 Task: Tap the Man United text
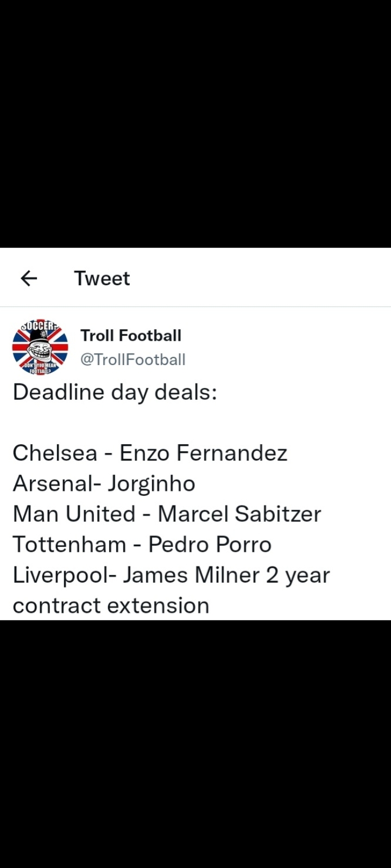[74, 513]
